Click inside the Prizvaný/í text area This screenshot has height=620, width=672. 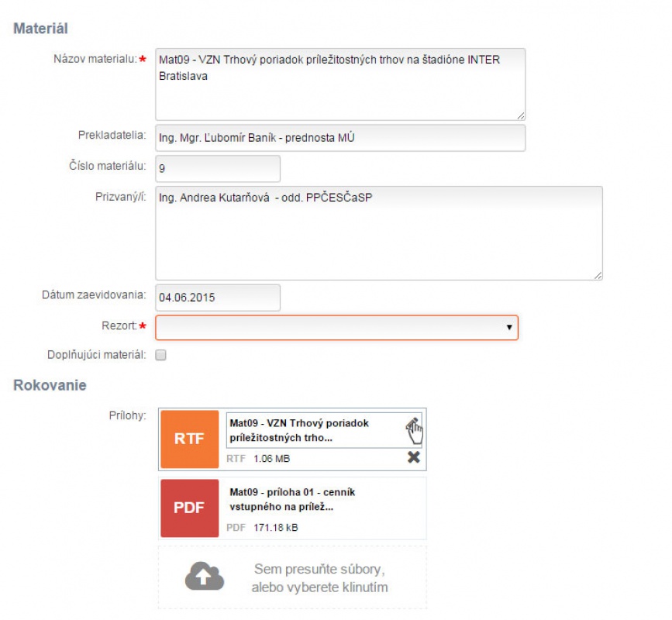pyautogui.click(x=379, y=233)
